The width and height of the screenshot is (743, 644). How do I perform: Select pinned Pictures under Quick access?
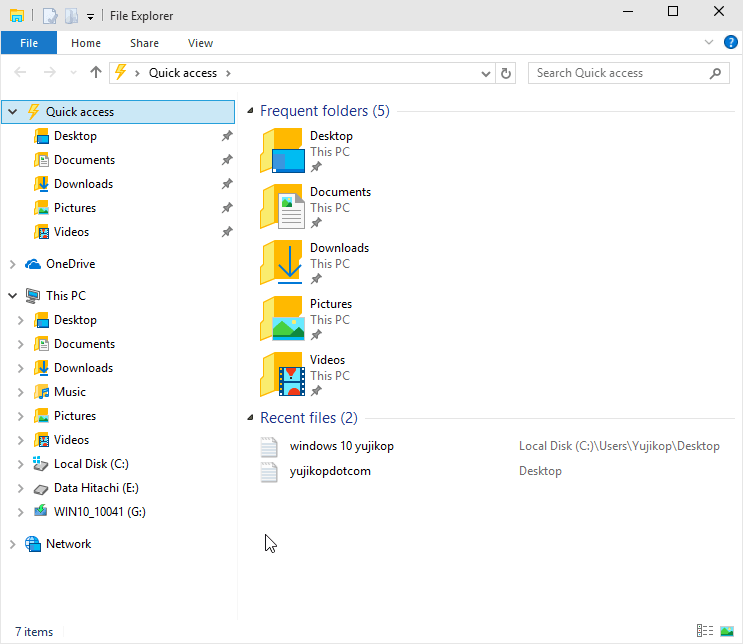[x=75, y=208]
